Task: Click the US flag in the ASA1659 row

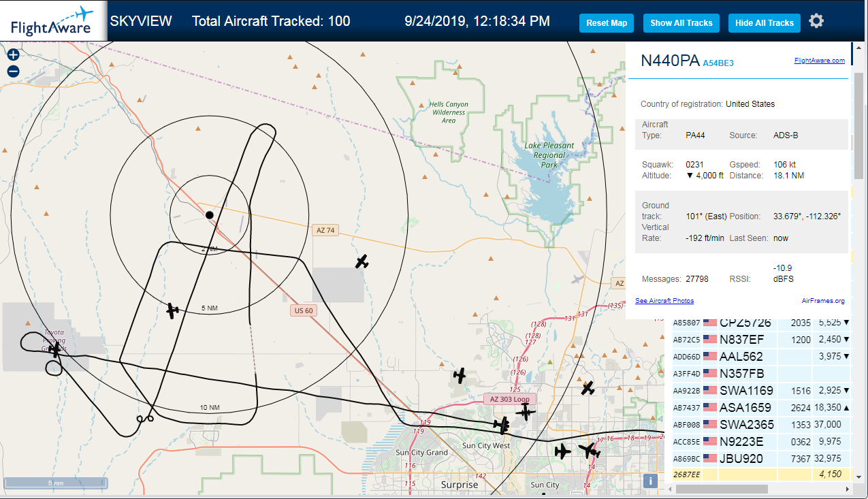Action: pos(710,407)
